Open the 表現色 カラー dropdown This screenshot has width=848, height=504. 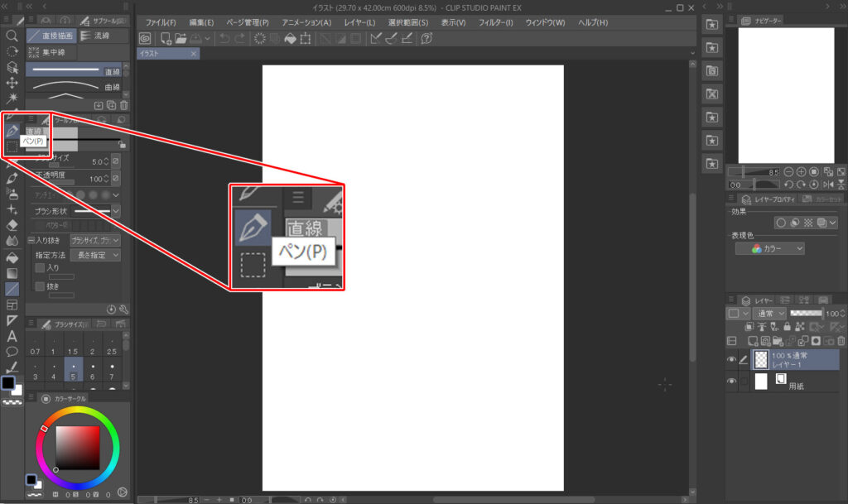(769, 248)
